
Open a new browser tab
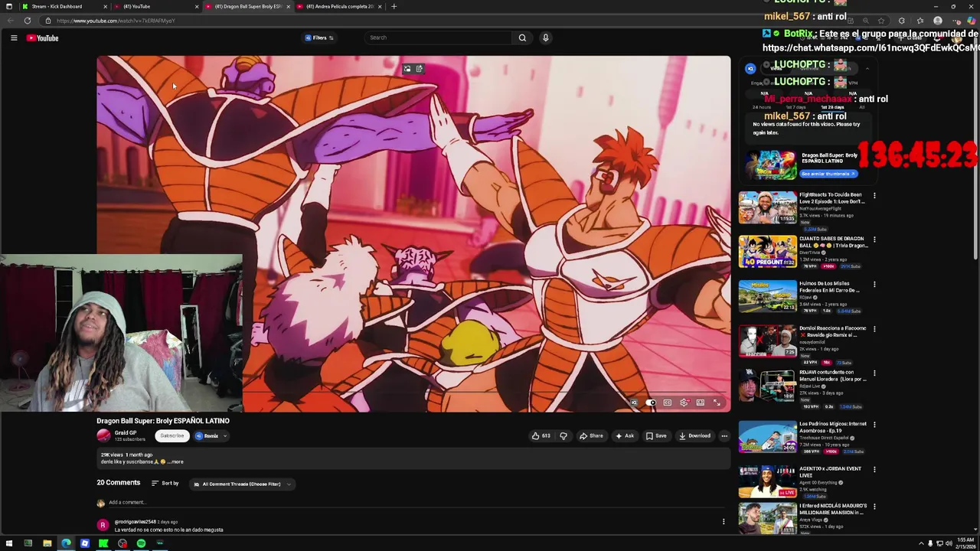tap(394, 6)
